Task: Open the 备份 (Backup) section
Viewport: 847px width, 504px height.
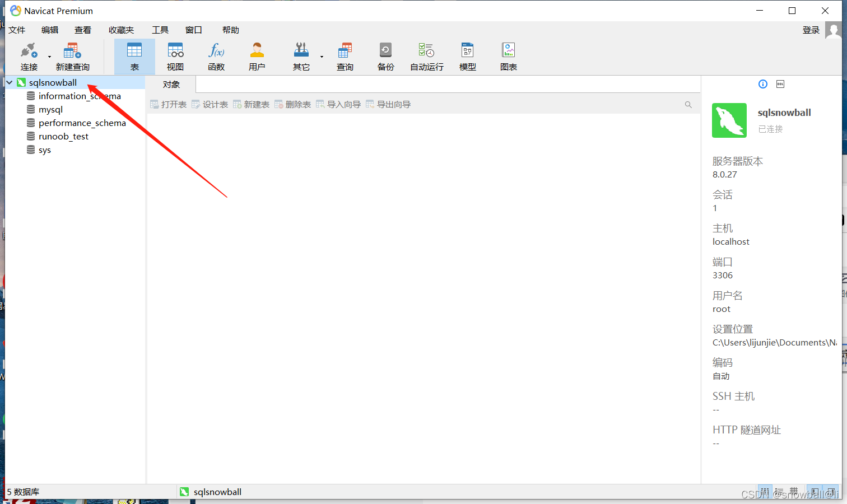Action: coord(386,57)
